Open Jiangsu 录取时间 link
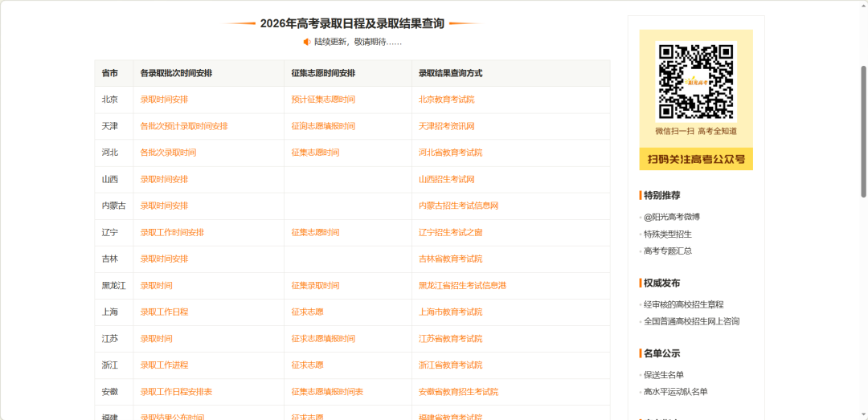 coord(156,339)
